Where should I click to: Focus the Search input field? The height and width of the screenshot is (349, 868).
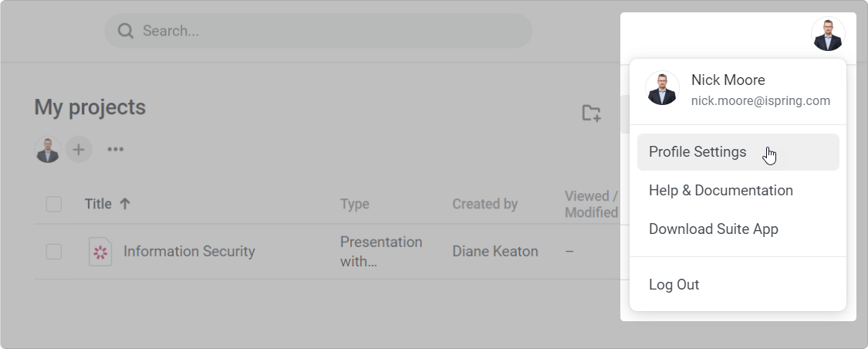click(319, 30)
